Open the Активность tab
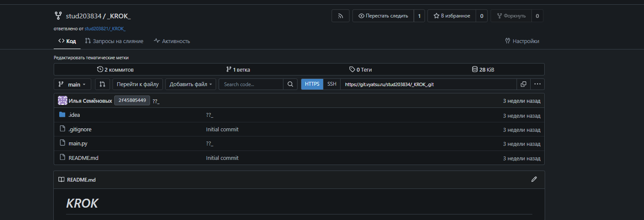 [172, 41]
